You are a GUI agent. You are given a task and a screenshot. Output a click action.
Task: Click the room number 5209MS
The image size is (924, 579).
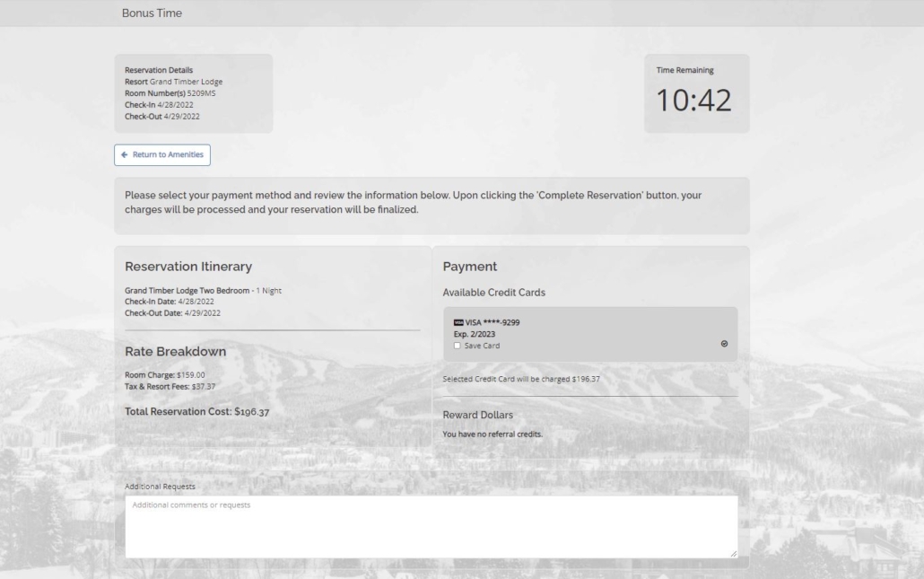(x=201, y=93)
